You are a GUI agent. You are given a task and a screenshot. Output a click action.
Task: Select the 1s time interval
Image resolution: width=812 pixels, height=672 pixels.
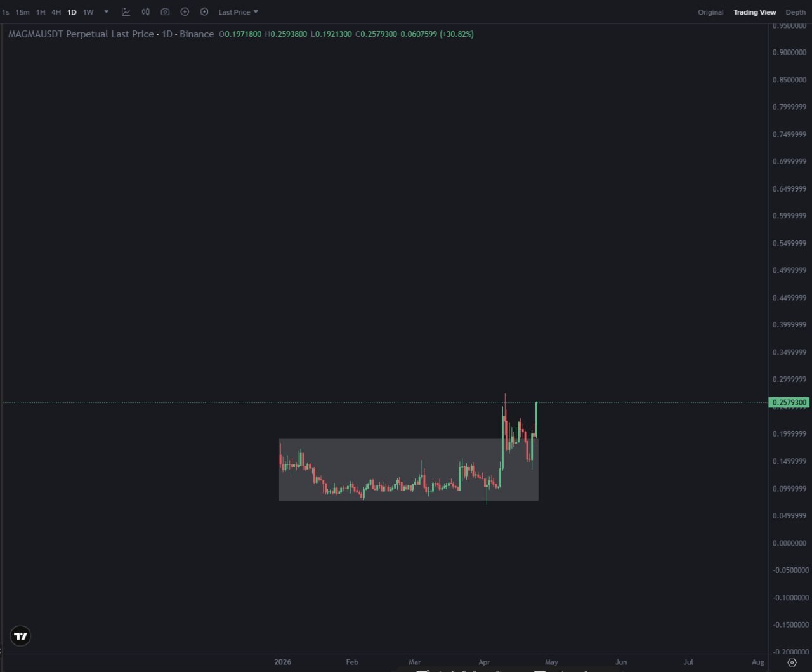6,12
